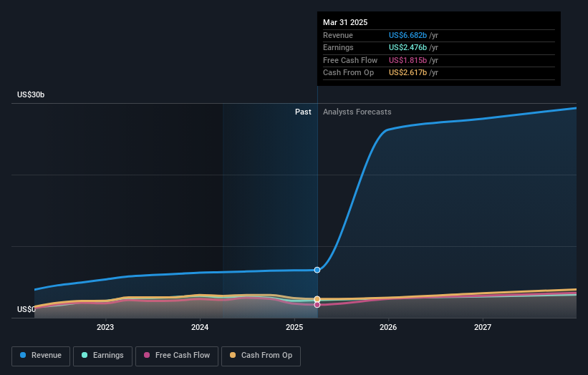This screenshot has height=375, width=588.
Task: Click the US$0 y-axis label
Action: [26, 309]
